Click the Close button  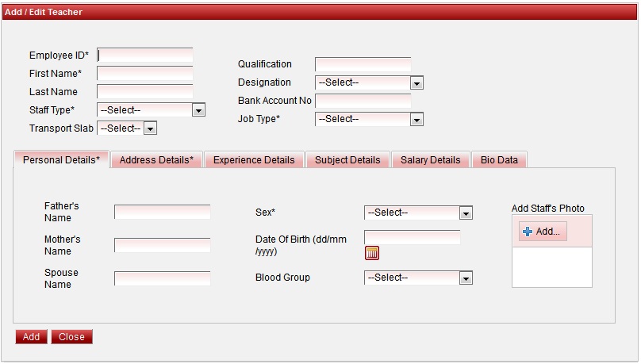pos(71,337)
